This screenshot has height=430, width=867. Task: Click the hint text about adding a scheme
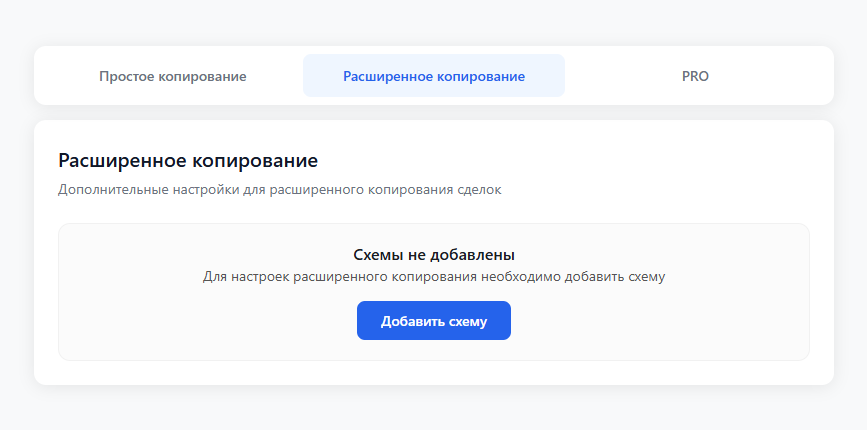pyautogui.click(x=433, y=277)
